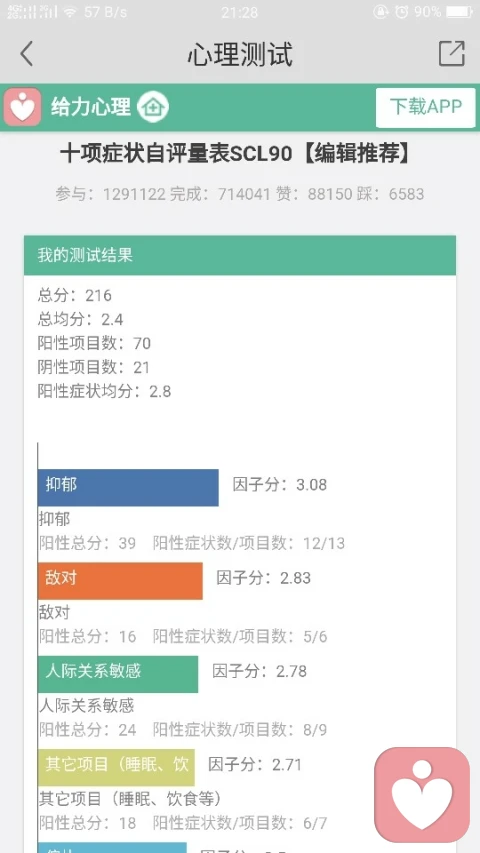Screen dimensions: 480x853
Task: Open the share icon top right
Action: click(452, 53)
